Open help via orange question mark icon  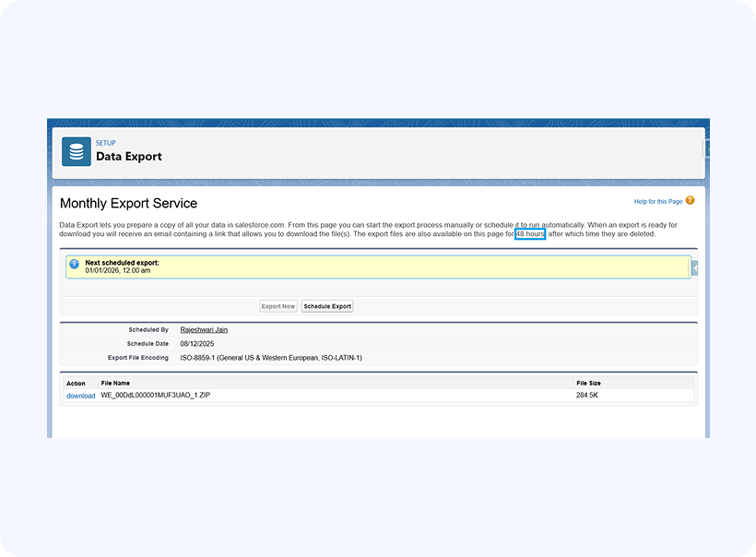(x=690, y=201)
